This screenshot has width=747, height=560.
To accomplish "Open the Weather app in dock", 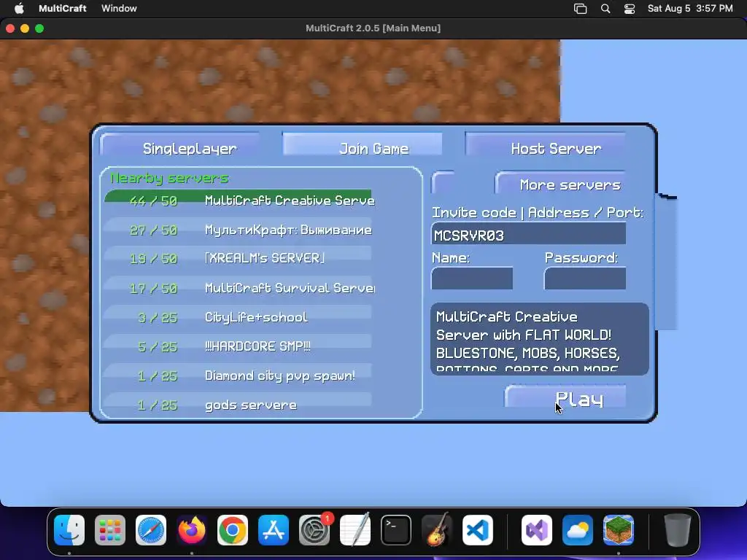I will 578,530.
